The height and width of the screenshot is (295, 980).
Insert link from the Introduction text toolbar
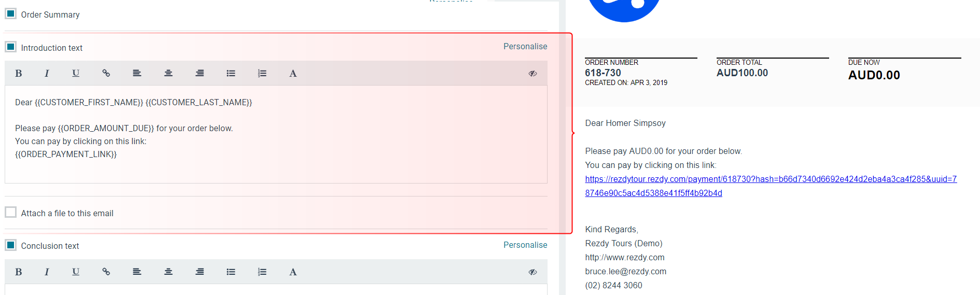[x=106, y=73]
